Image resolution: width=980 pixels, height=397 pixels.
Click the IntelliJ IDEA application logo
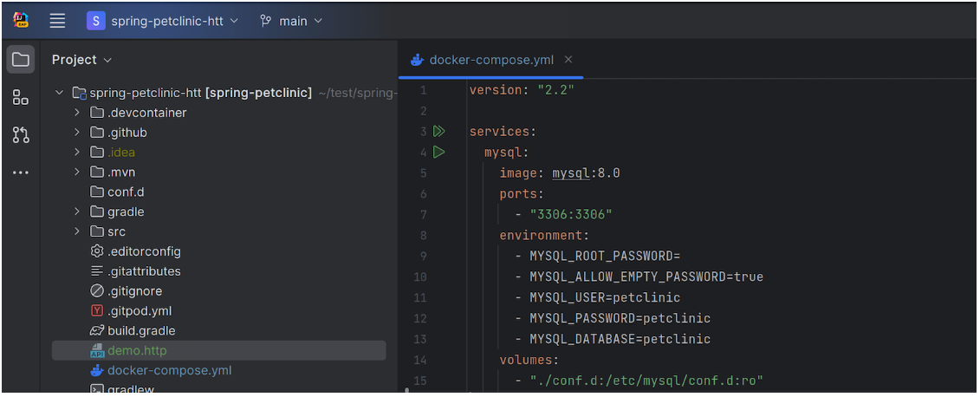click(21, 20)
